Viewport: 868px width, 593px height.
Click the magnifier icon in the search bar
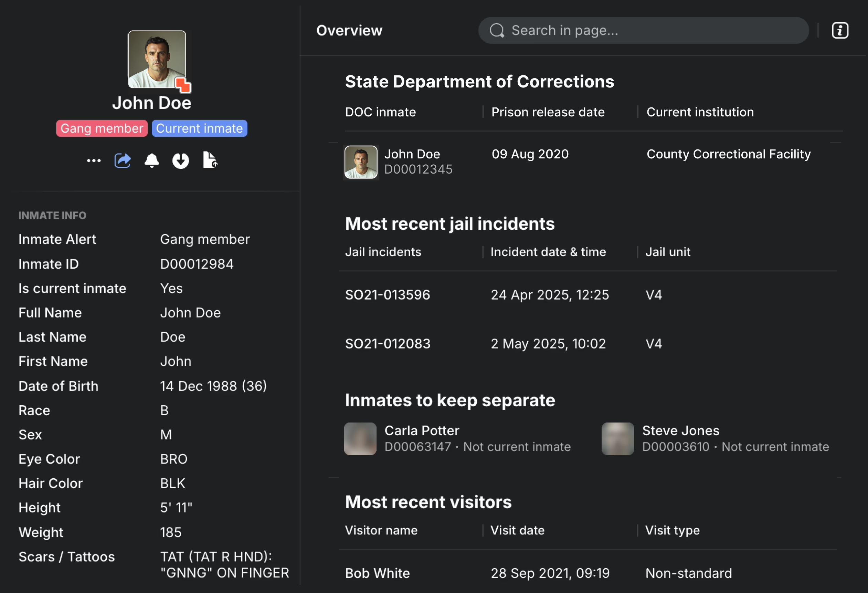pos(497,31)
